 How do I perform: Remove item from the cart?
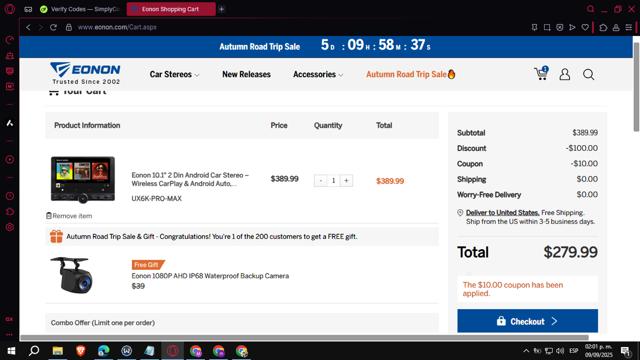point(69,216)
